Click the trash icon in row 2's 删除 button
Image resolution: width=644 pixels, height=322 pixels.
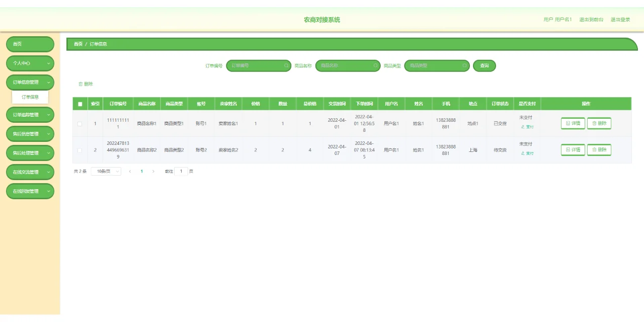point(594,149)
